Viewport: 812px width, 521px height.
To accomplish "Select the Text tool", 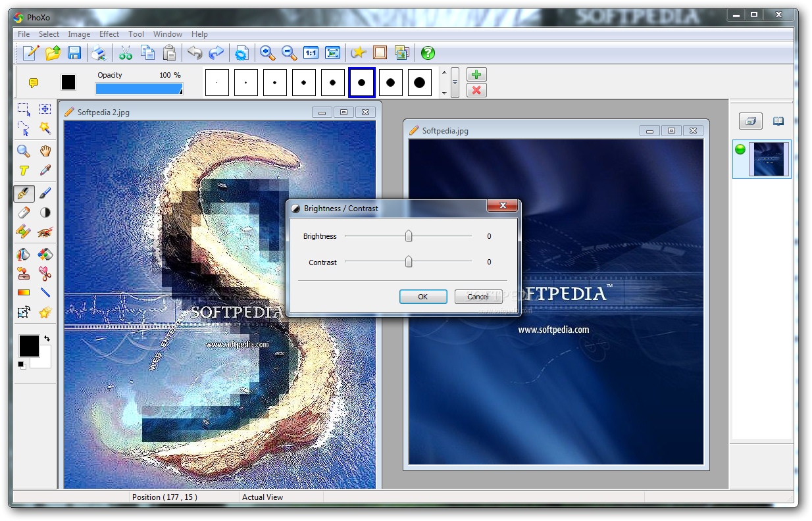I will tap(24, 170).
